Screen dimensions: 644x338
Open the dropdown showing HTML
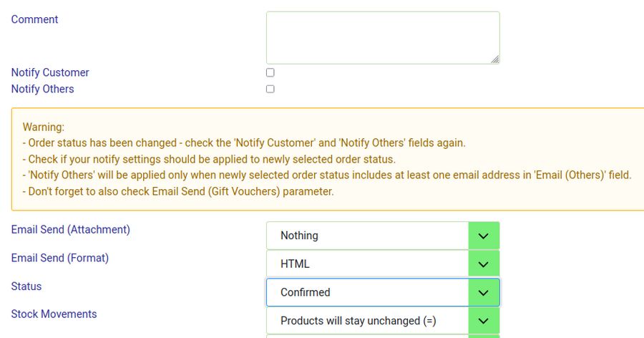[x=368, y=264]
